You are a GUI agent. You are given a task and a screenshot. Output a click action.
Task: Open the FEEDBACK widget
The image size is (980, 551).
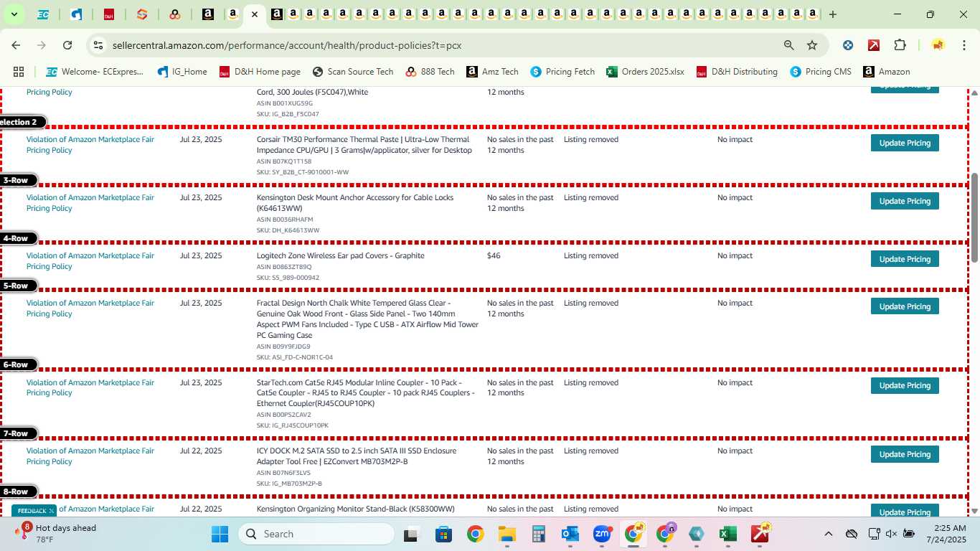point(32,511)
